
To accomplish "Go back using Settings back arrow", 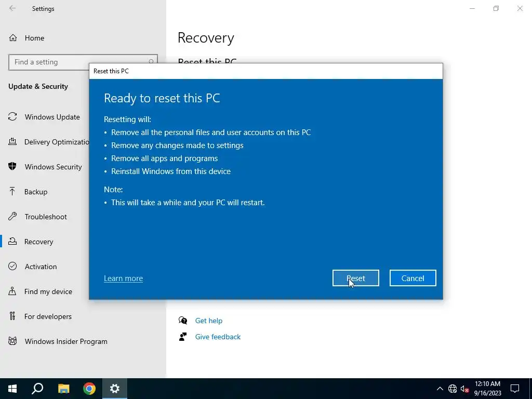I will [12, 8].
